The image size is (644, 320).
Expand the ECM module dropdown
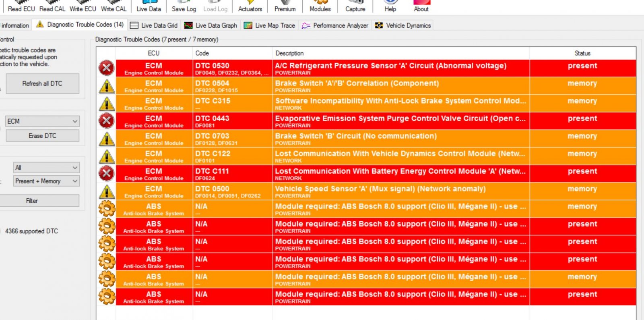42,121
